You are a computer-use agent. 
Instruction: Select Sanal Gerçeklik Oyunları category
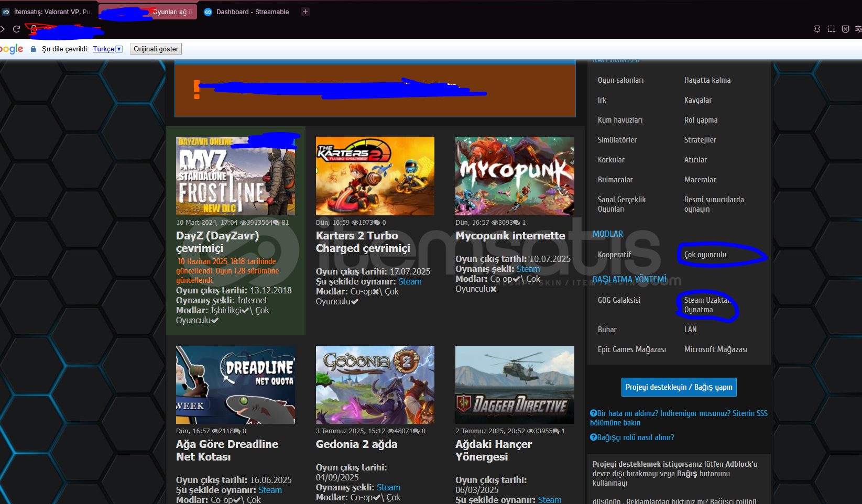click(x=622, y=204)
